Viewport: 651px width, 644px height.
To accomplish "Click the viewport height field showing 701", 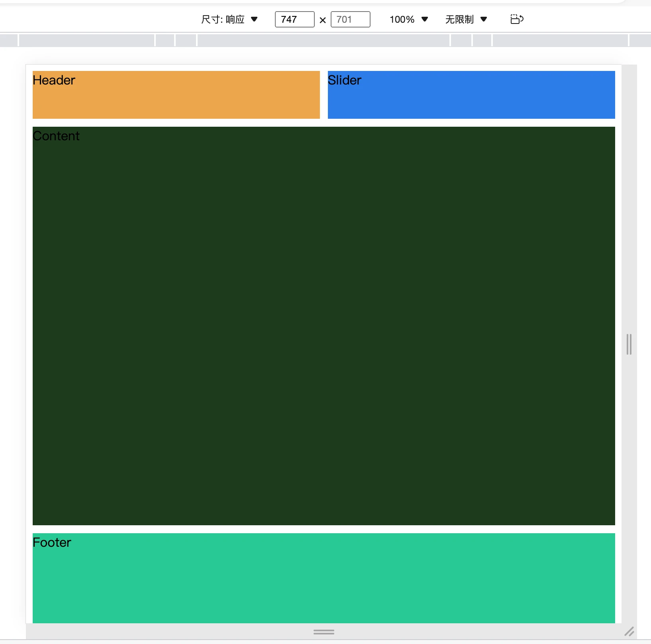I will [350, 19].
